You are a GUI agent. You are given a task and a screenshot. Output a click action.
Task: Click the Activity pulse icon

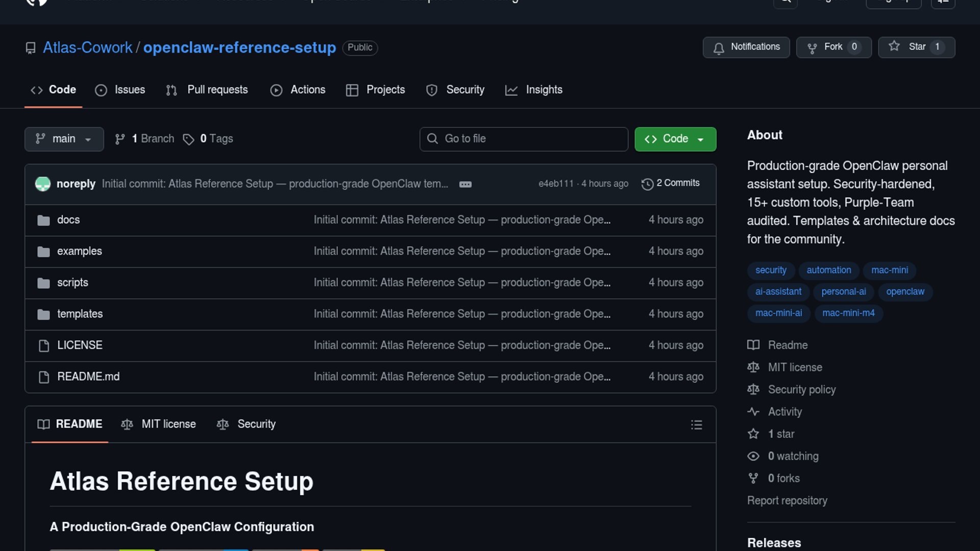753,412
